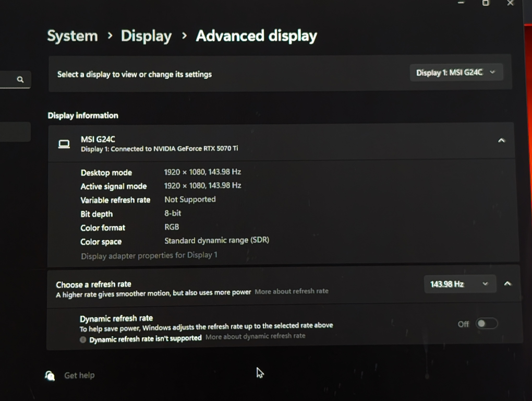
Task: Click the Desktop mode value 1920 × 1080, 143.98 Hz
Action: [x=202, y=172]
